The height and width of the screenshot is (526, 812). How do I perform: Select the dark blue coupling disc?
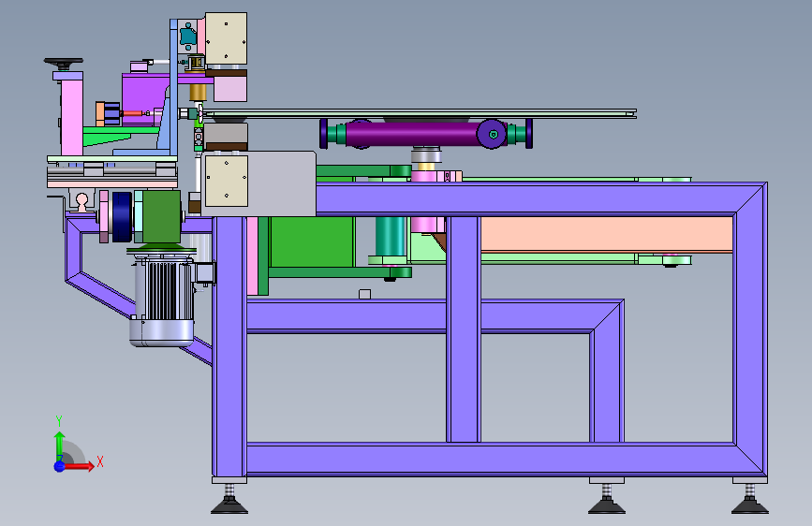coord(122,217)
